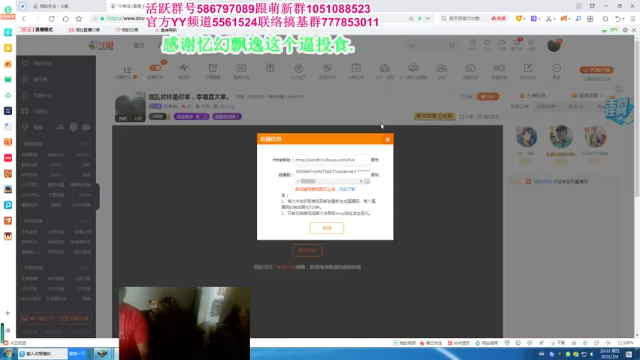Open the ranking item in left sidebar

(x=36, y=80)
